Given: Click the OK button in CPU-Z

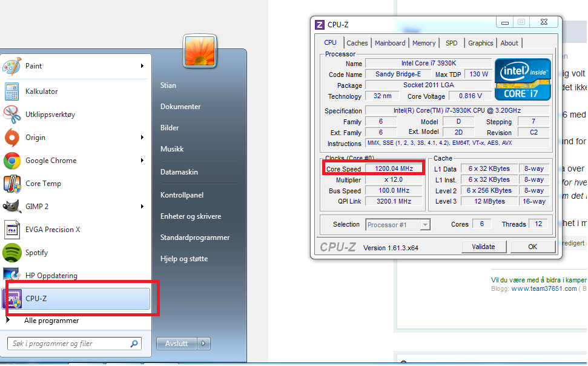Looking at the screenshot, I should pos(532,247).
